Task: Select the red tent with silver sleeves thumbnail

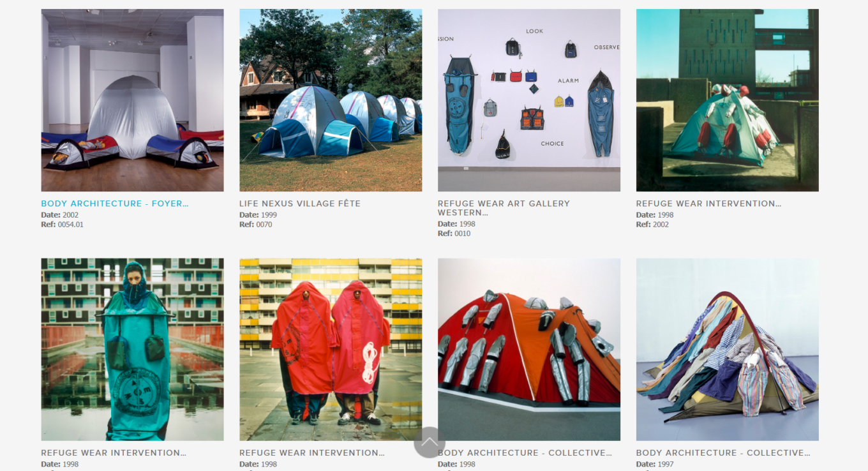Action: click(x=529, y=349)
